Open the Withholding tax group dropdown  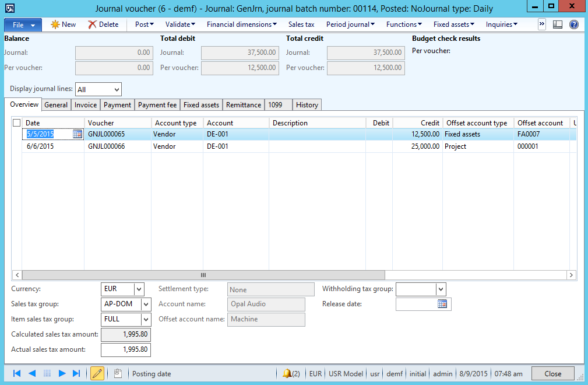click(441, 289)
